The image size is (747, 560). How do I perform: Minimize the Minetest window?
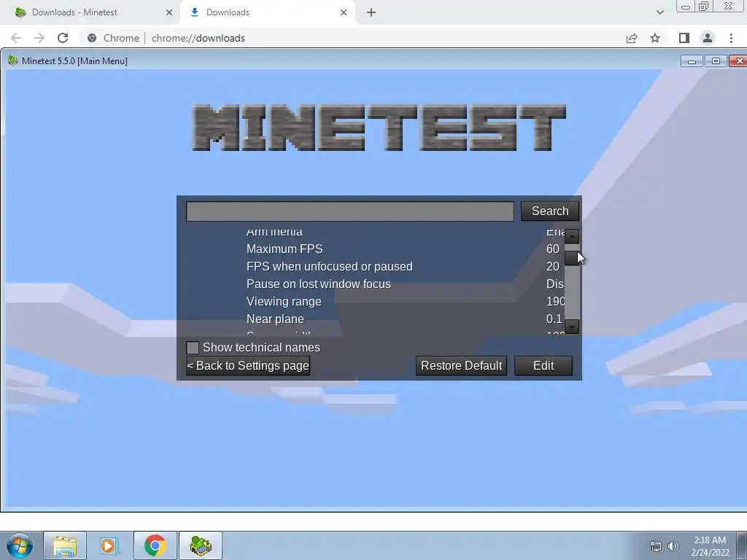click(692, 61)
